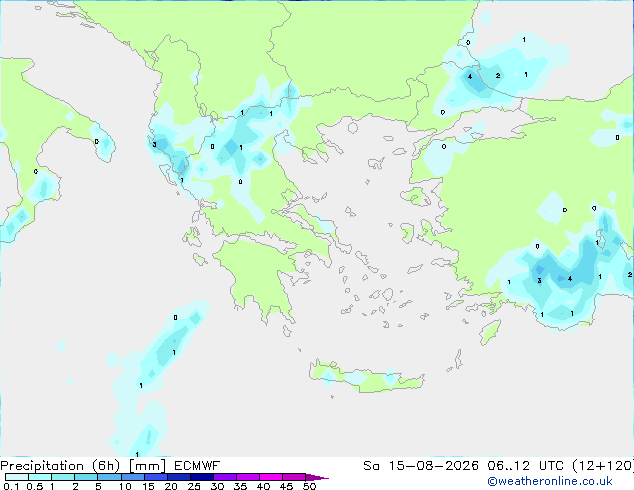Choose the 10–15 mm legend swatch
Viewport: 634px width, 490px height.
[x=132, y=477]
